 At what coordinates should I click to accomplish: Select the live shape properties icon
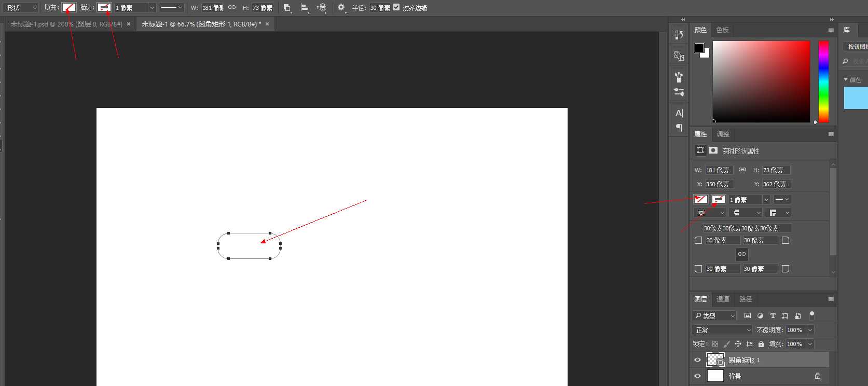click(x=700, y=150)
